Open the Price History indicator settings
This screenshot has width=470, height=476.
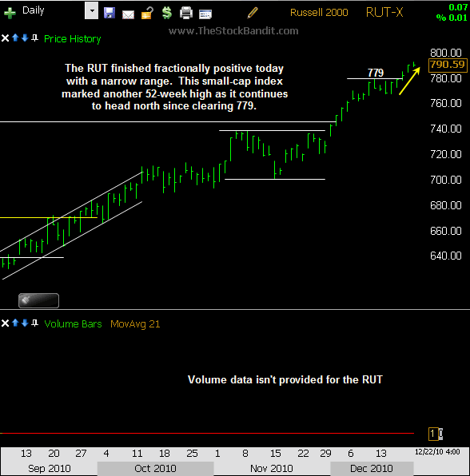(x=72, y=39)
